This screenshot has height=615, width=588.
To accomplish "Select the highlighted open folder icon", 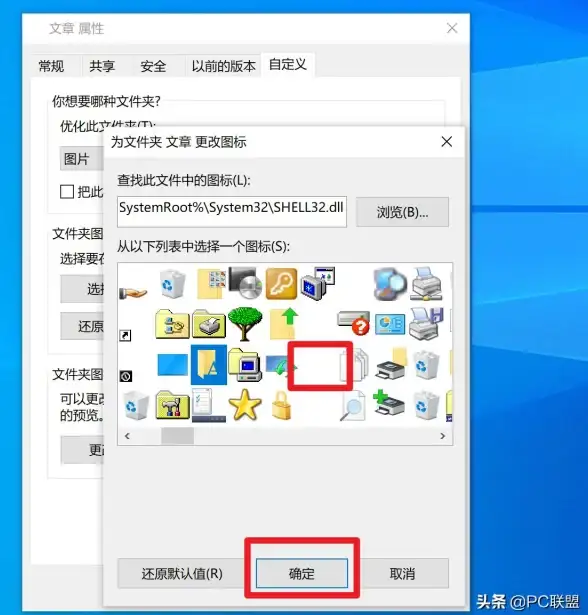I will [x=209, y=365].
